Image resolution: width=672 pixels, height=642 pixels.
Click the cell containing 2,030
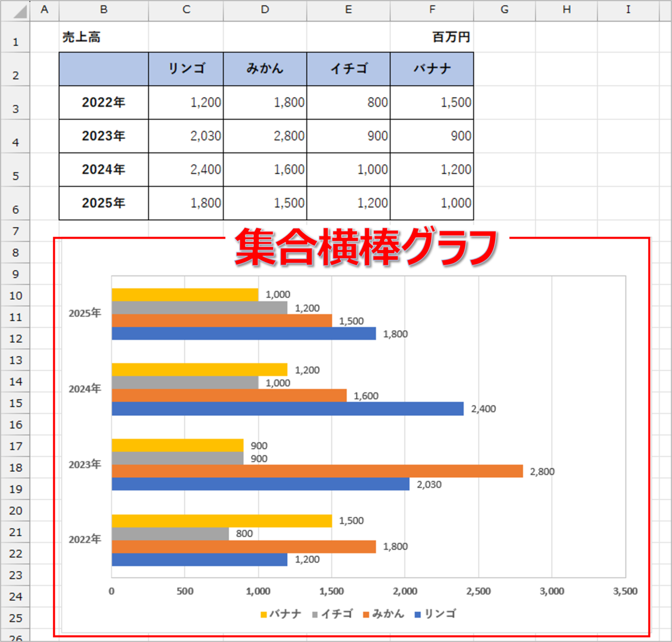tap(186, 136)
